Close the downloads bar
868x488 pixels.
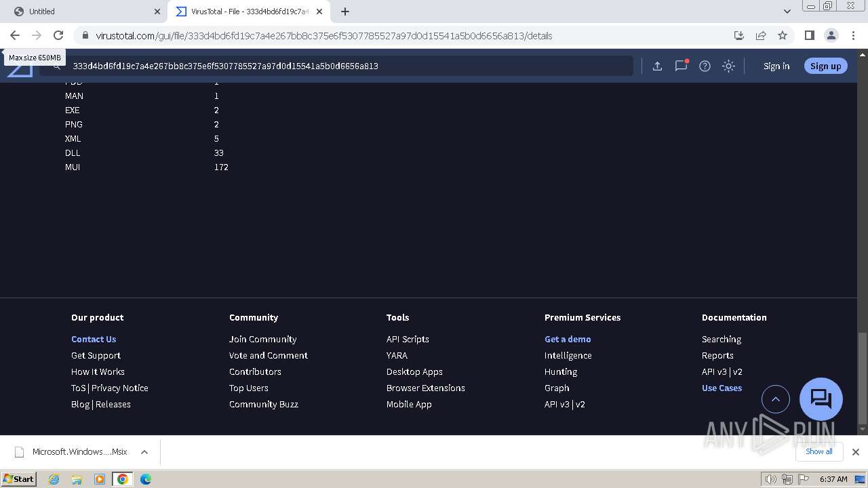[856, 452]
